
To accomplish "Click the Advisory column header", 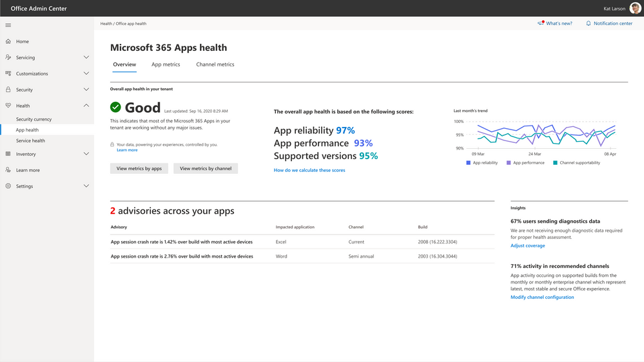I will (x=119, y=227).
